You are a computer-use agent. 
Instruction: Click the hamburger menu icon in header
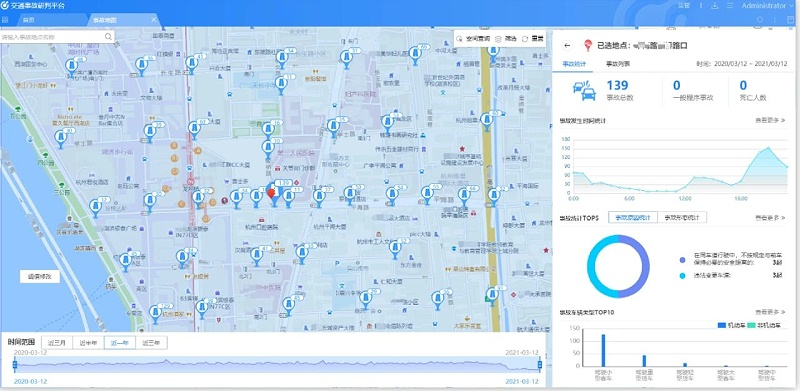click(730, 6)
